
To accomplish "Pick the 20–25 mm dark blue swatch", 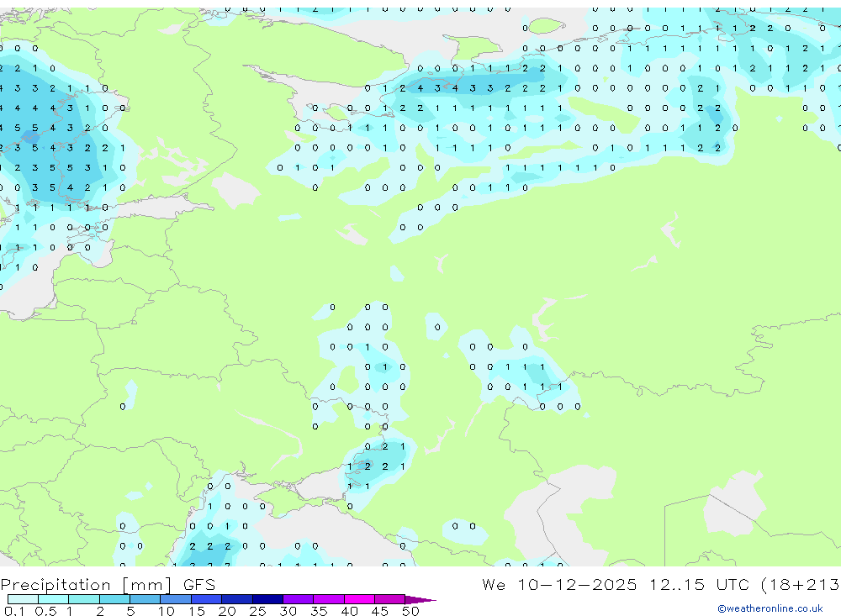I will [237, 599].
